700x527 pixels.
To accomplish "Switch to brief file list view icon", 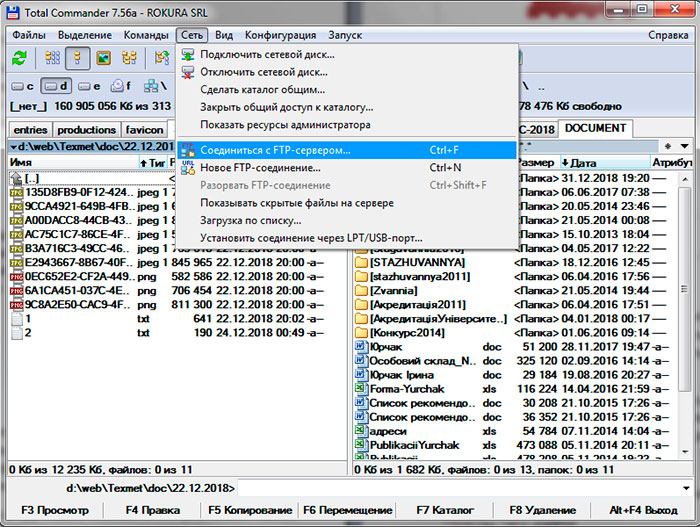I will pyautogui.click(x=52, y=58).
